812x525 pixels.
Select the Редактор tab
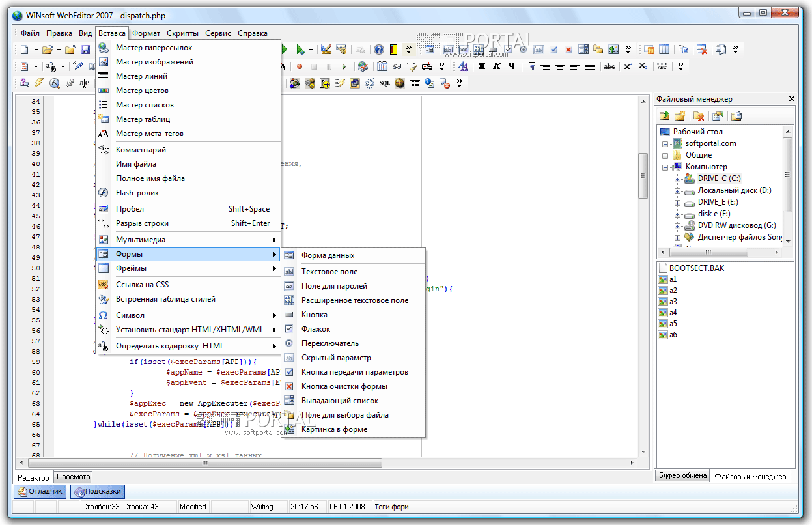pos(33,477)
